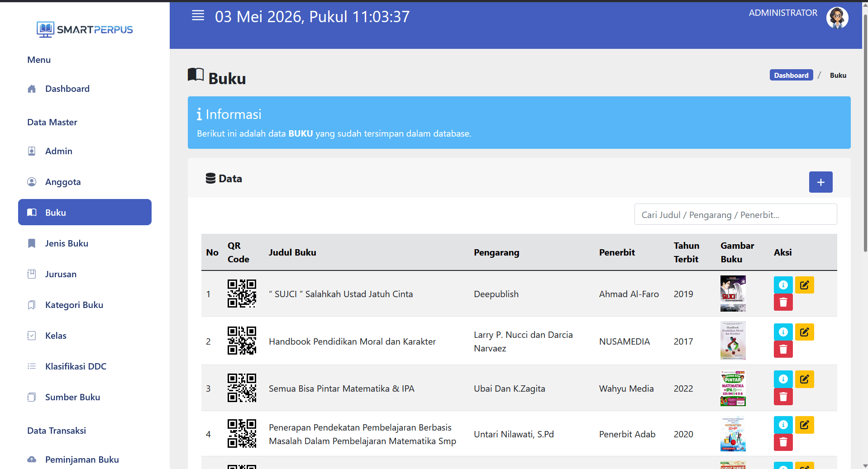Edit Semua Bisa Pintar Matematika & IPA

pos(804,379)
